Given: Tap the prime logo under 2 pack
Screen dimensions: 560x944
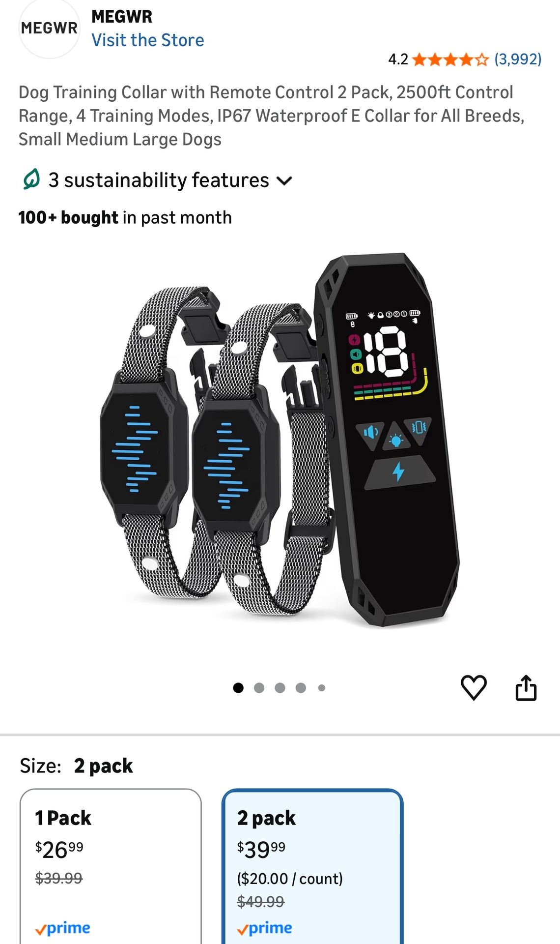Looking at the screenshot, I should (x=264, y=928).
